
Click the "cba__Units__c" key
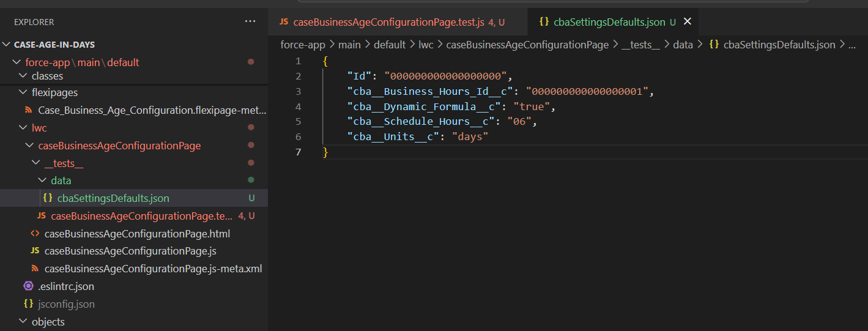(x=393, y=137)
